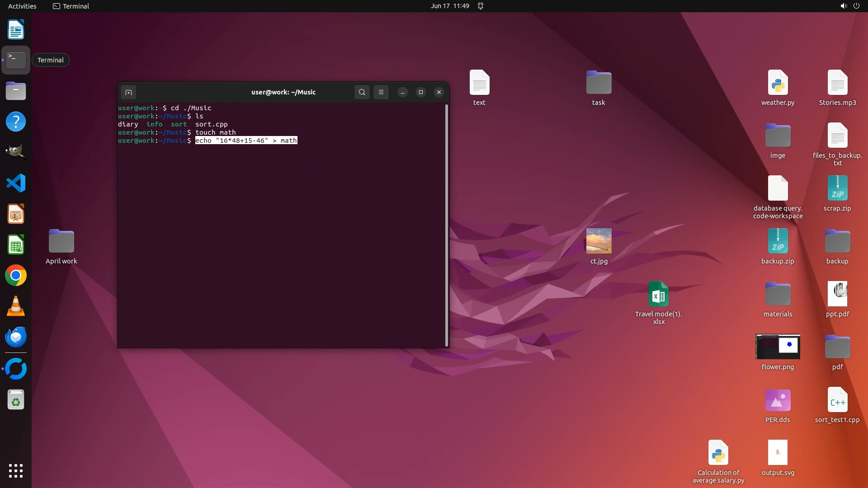Launch Thunderbird mail from dock
This screenshot has height=488, width=868.
[x=16, y=337]
